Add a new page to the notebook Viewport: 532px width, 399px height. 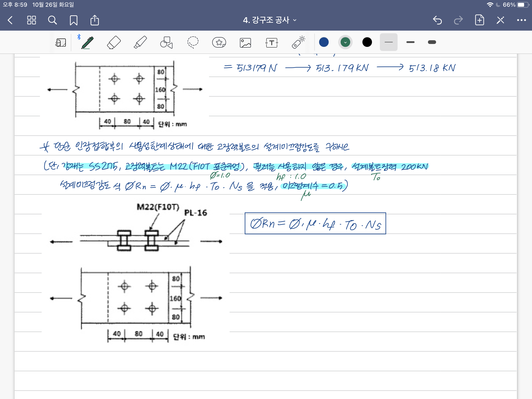pos(480,20)
